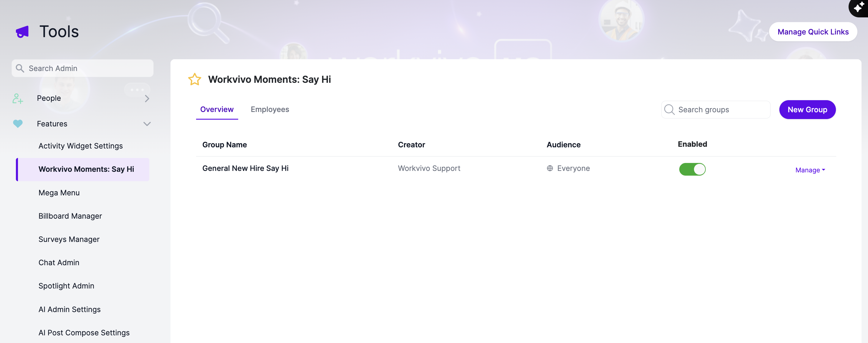This screenshot has width=868, height=343.
Task: Open Surveys Manager
Action: point(69,240)
